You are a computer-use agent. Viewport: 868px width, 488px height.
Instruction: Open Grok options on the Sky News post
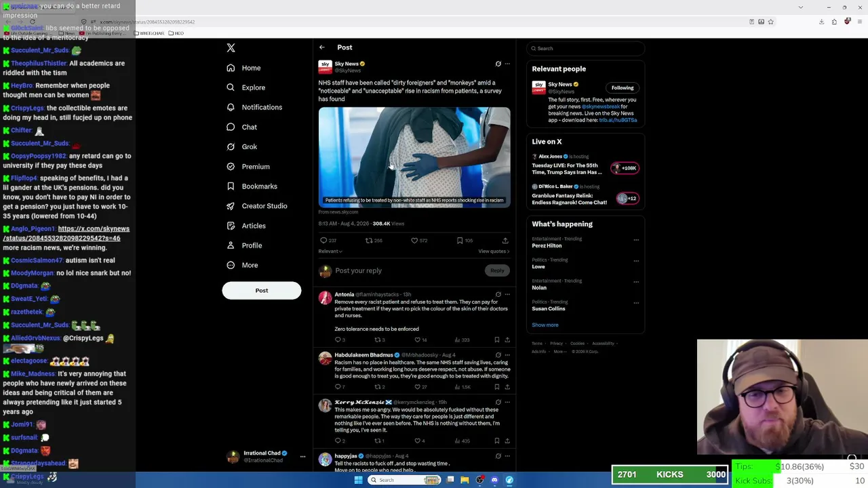tap(498, 64)
